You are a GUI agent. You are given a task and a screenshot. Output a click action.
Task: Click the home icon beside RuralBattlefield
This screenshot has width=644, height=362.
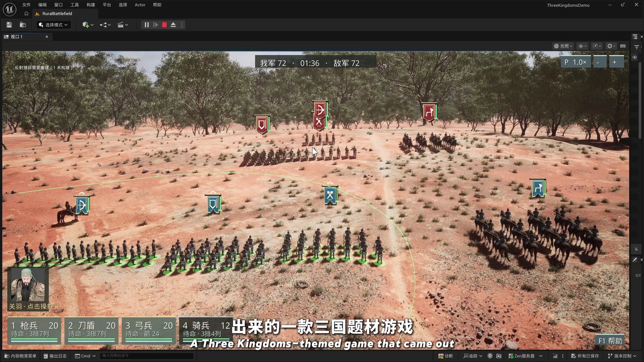click(27, 14)
